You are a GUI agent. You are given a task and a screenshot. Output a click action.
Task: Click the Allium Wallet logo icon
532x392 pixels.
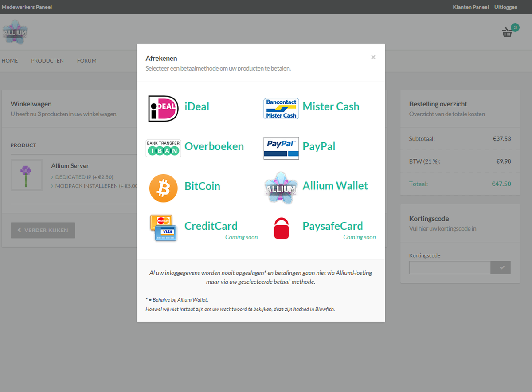click(x=281, y=188)
